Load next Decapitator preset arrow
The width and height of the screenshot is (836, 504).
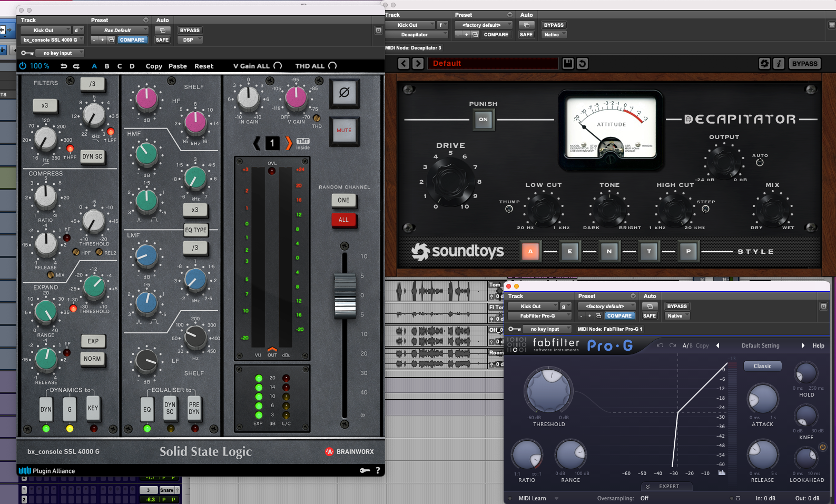pyautogui.click(x=418, y=64)
